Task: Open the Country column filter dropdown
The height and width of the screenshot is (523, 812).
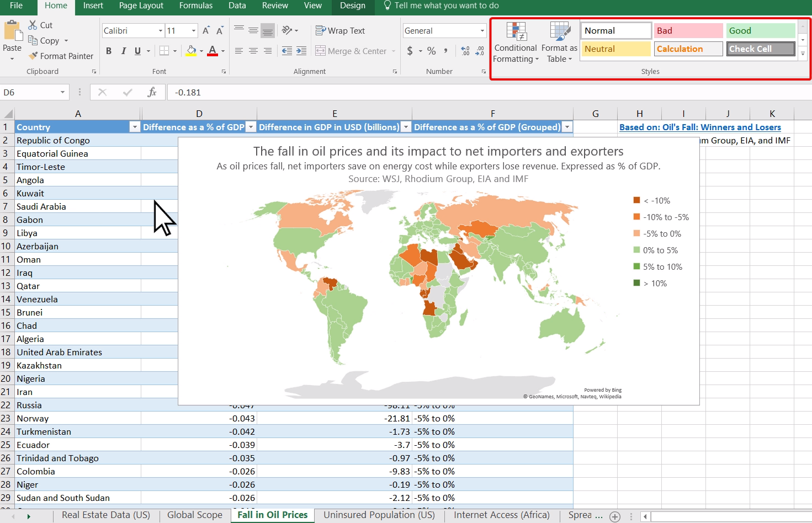Action: click(134, 127)
